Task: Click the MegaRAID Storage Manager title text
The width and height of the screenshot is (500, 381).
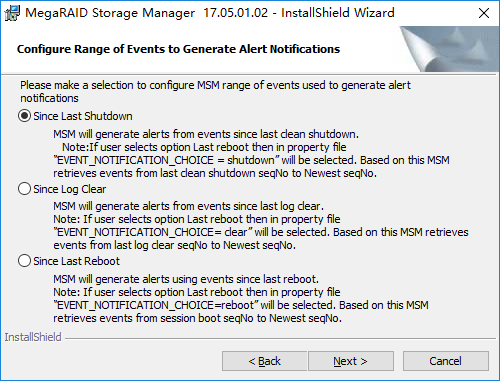Action: coord(110,13)
